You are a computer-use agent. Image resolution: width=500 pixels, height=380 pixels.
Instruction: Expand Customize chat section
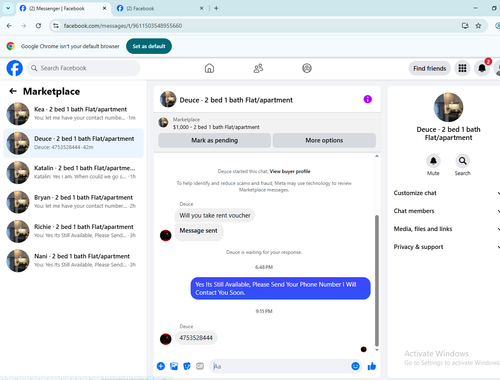click(x=447, y=193)
